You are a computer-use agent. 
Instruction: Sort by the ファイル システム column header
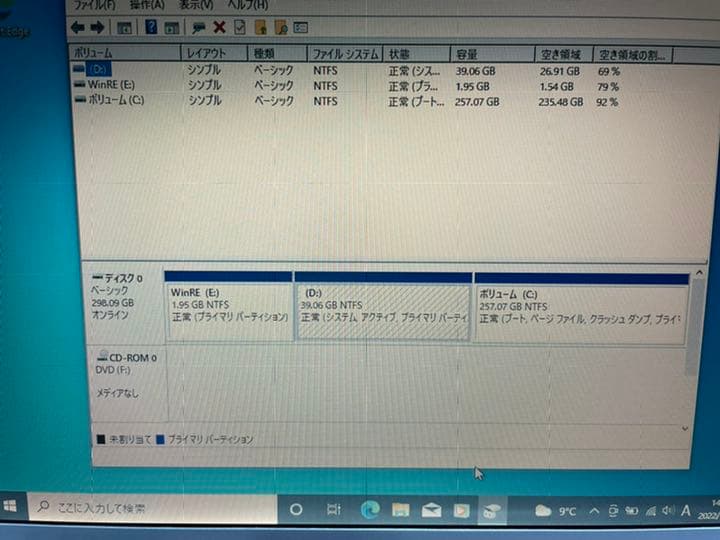click(345, 54)
